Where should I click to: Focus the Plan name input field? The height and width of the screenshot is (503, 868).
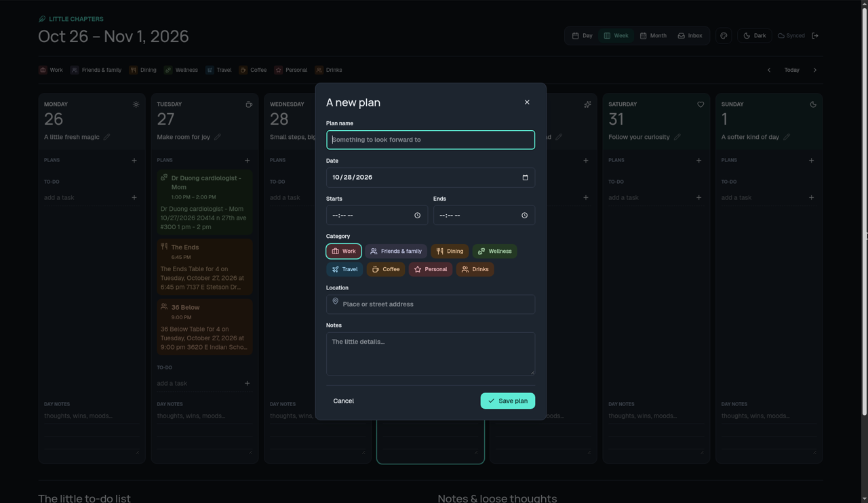tap(431, 140)
